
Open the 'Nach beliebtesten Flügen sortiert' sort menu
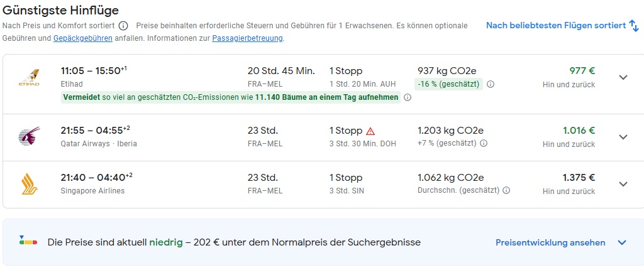coord(562,25)
